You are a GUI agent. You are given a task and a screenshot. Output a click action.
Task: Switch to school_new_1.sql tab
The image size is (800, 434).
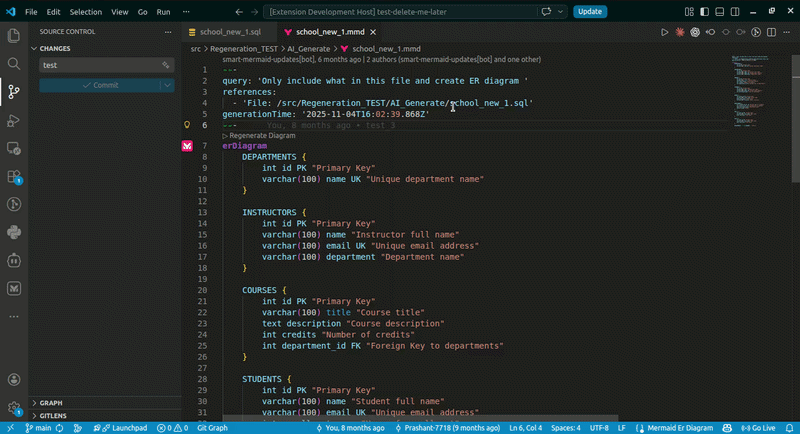[230, 32]
